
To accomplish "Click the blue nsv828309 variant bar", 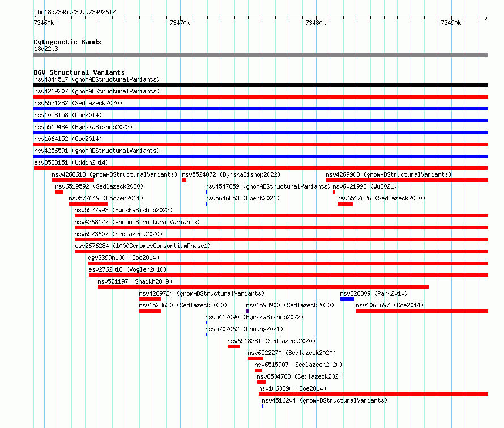I will (x=348, y=299).
